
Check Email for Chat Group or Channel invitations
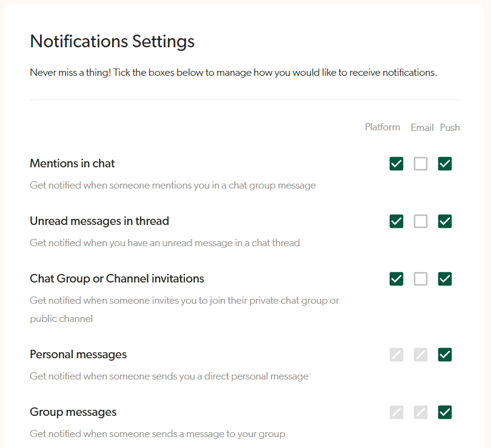point(421,279)
